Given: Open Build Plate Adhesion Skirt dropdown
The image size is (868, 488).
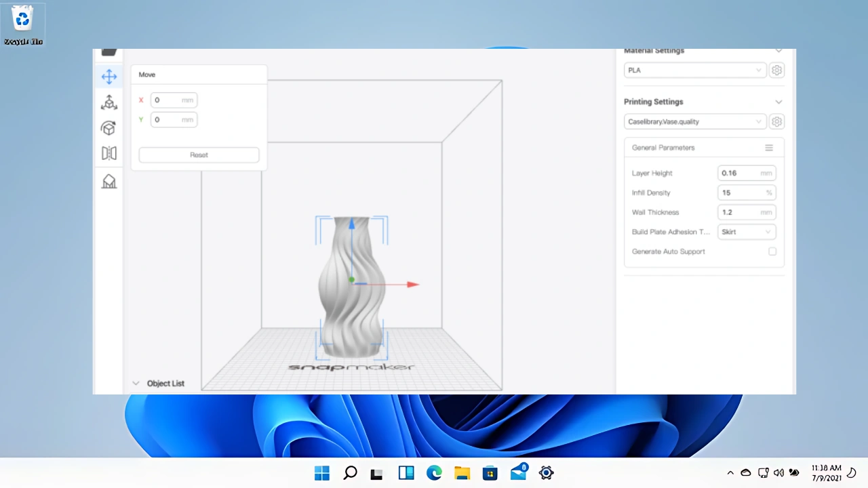Looking at the screenshot, I should point(747,232).
